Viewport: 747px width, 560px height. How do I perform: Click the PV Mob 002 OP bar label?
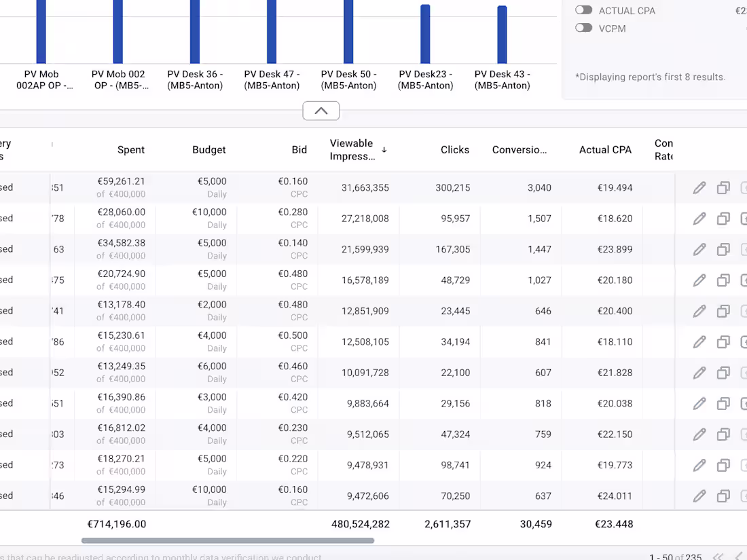[119, 80]
